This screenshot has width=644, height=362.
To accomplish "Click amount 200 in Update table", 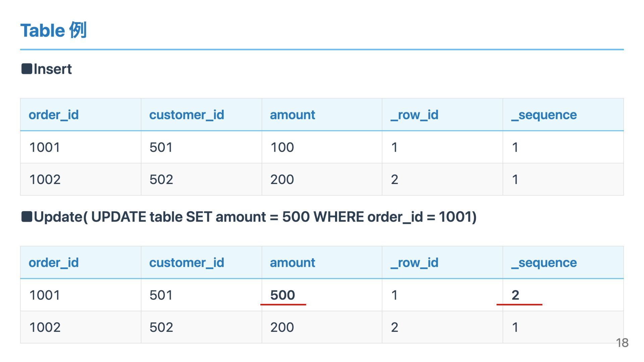I will pos(282,327).
